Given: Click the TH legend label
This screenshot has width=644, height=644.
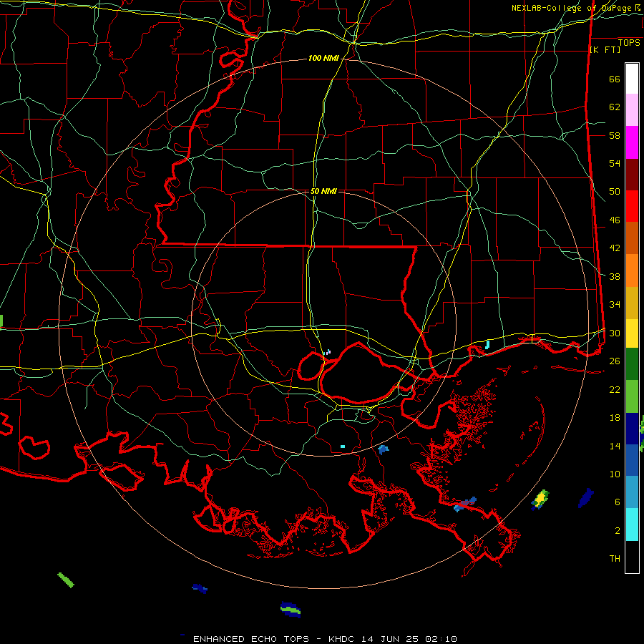Looking at the screenshot, I should coord(615,559).
